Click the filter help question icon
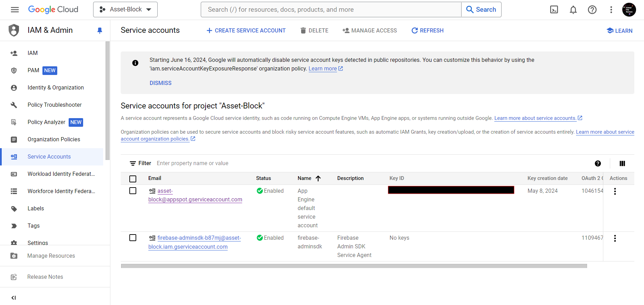This screenshot has width=644, height=305. 598,164
